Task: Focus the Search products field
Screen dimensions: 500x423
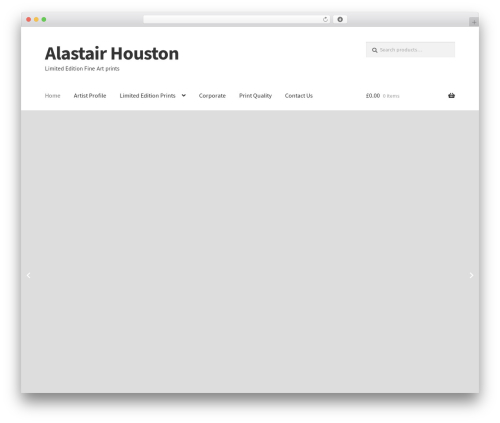Action: 410,50
